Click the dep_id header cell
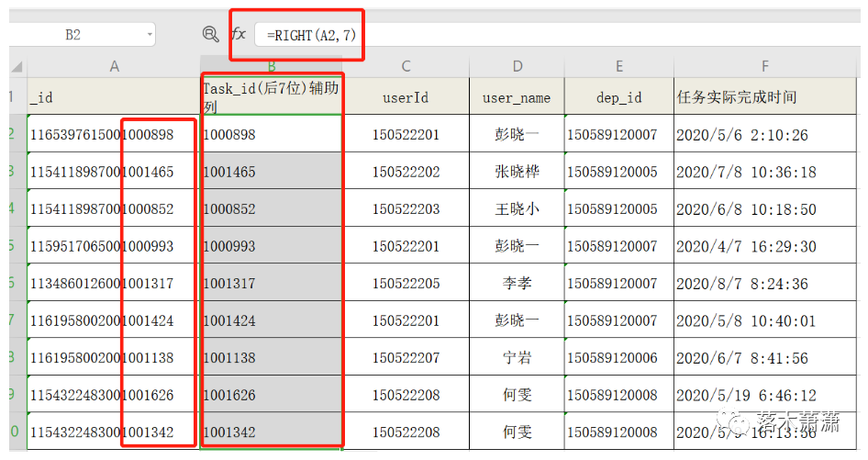 tap(619, 96)
